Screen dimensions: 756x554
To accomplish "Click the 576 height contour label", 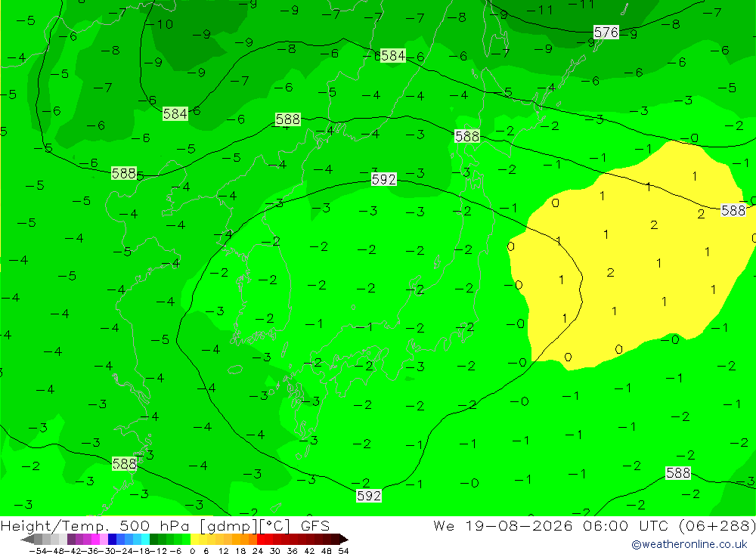I will 606,32.
